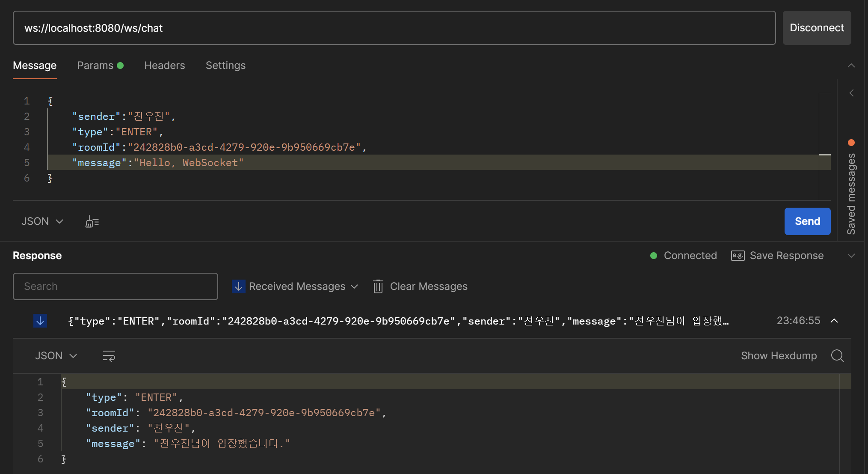Image resolution: width=868 pixels, height=474 pixels.
Task: Collapse the expanded message at 23:46:55
Action: 834,321
